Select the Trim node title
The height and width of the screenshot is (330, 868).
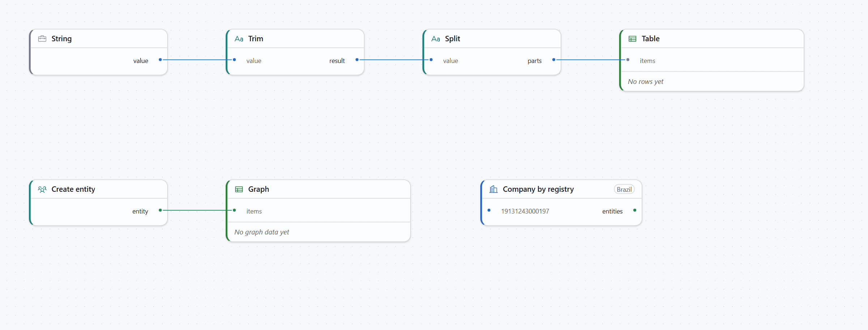(256, 39)
